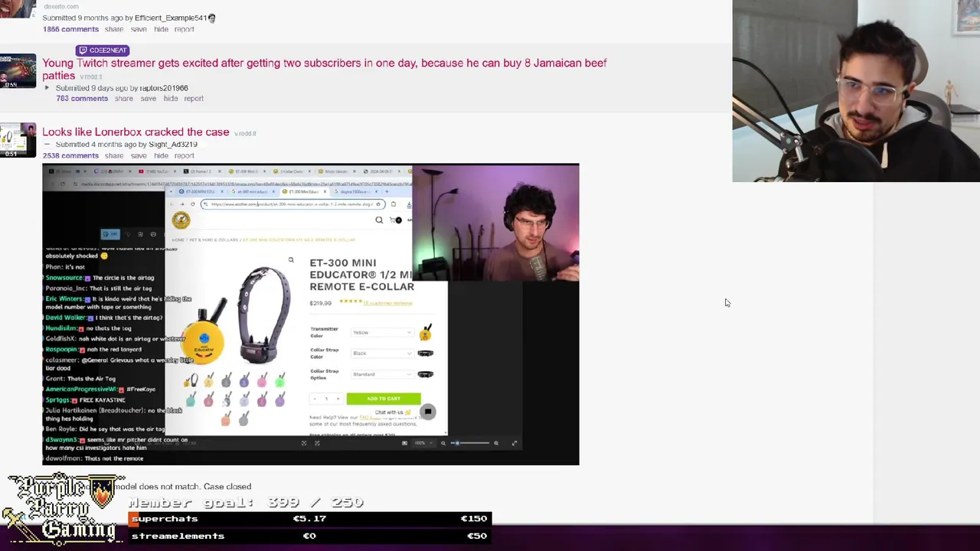Click the CDEE2NEAT Twitch flair badge

point(103,51)
